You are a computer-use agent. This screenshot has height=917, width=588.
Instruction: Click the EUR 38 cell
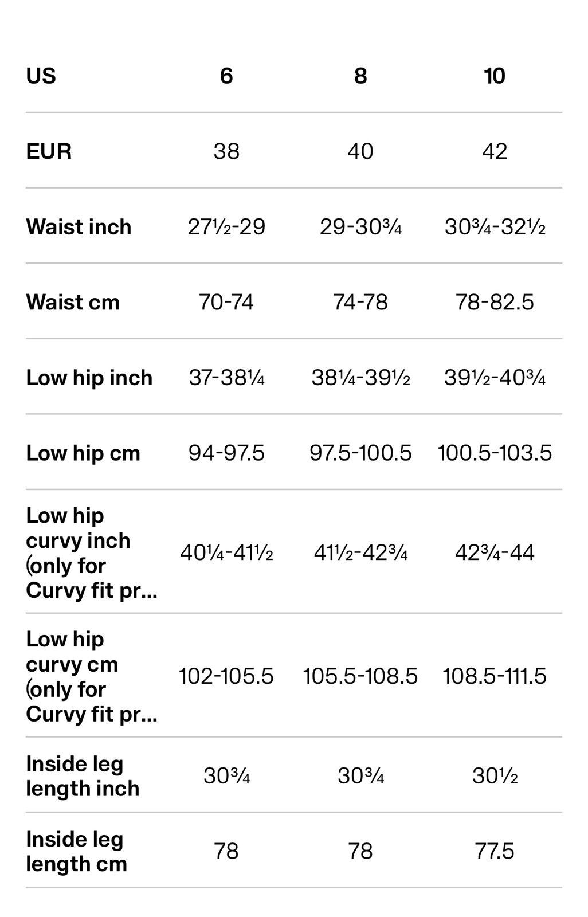[x=226, y=151]
